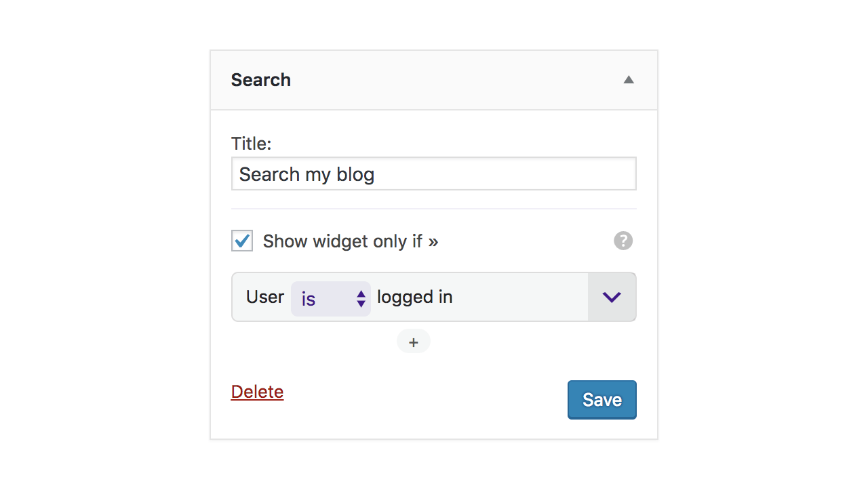Click the "Show widget only if »" label
Viewport: 868px width, 488px height.
[x=351, y=241]
